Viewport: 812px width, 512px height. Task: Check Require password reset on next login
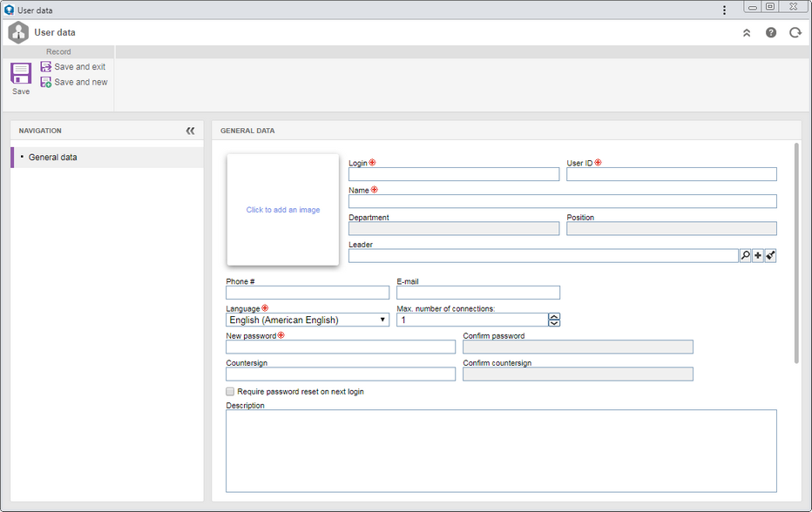(230, 391)
